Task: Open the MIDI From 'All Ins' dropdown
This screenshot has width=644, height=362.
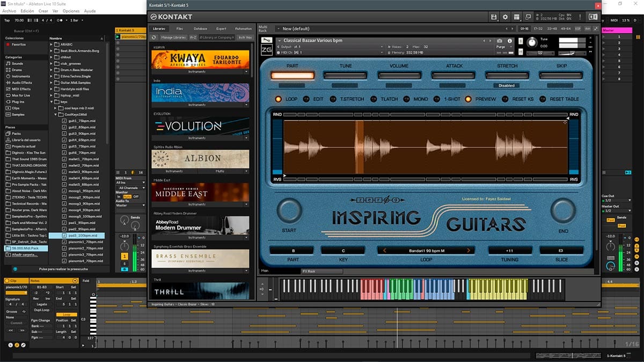Action: coord(130,183)
